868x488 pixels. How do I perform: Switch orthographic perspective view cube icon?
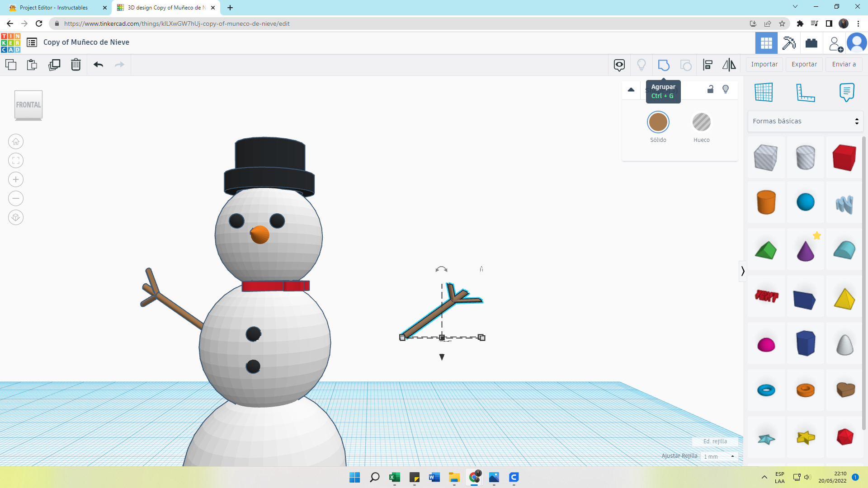[16, 217]
